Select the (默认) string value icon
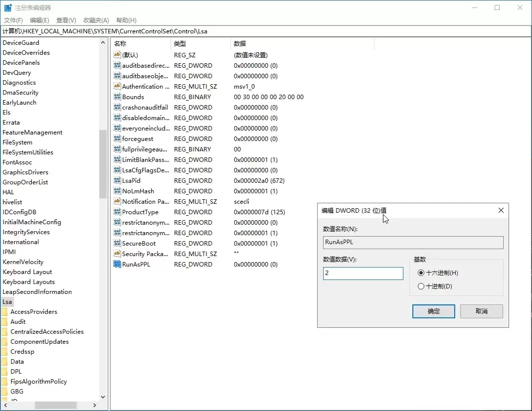The image size is (532, 411). [x=116, y=55]
